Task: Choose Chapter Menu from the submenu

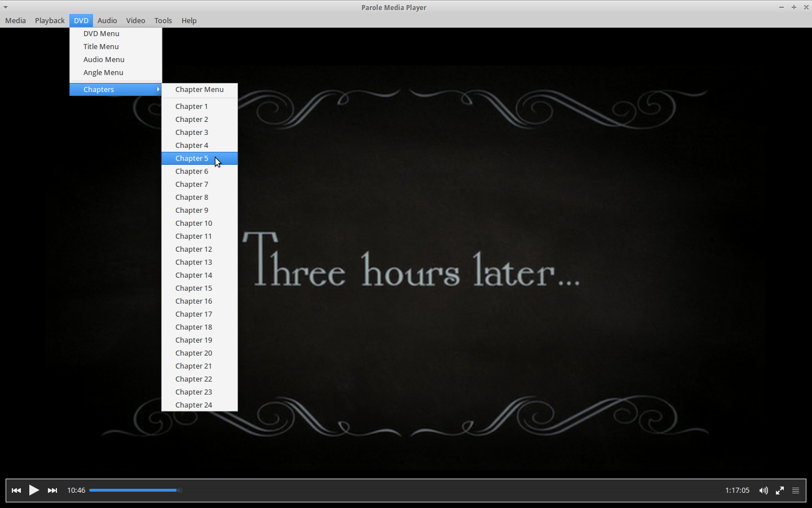Action: [x=200, y=89]
